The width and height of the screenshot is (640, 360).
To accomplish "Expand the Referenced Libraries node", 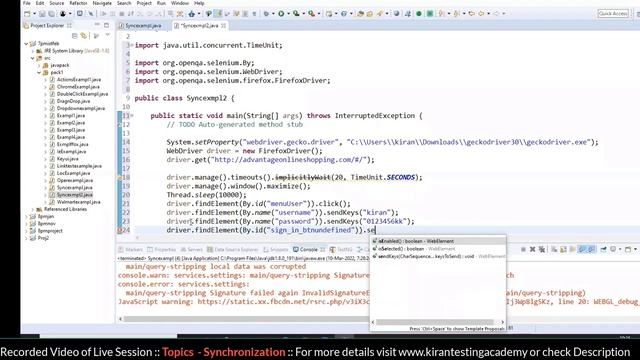I will click(33, 209).
